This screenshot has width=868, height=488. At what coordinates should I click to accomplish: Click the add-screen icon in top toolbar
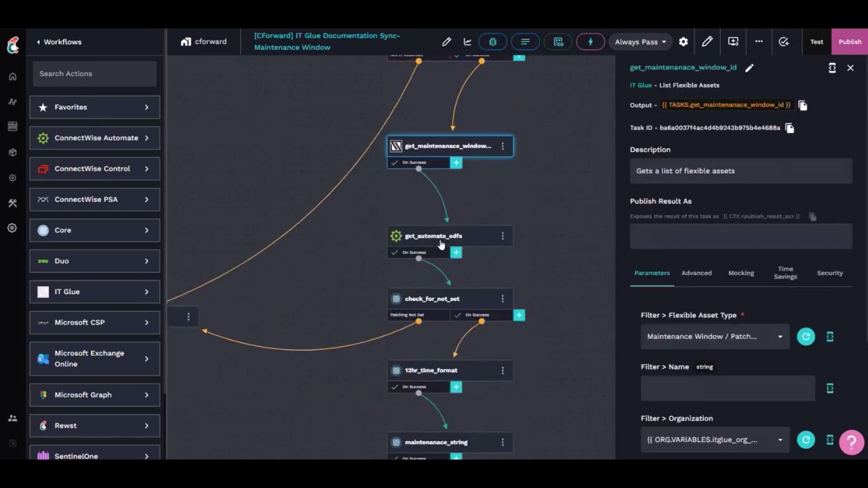click(x=733, y=42)
